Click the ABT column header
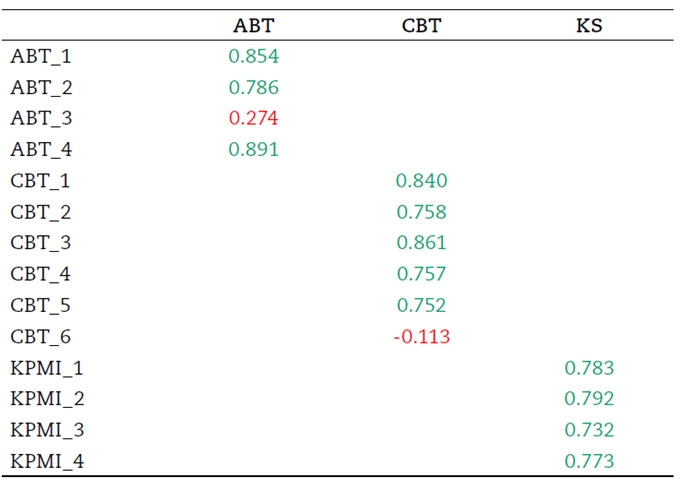680x490 pixels. point(253,26)
